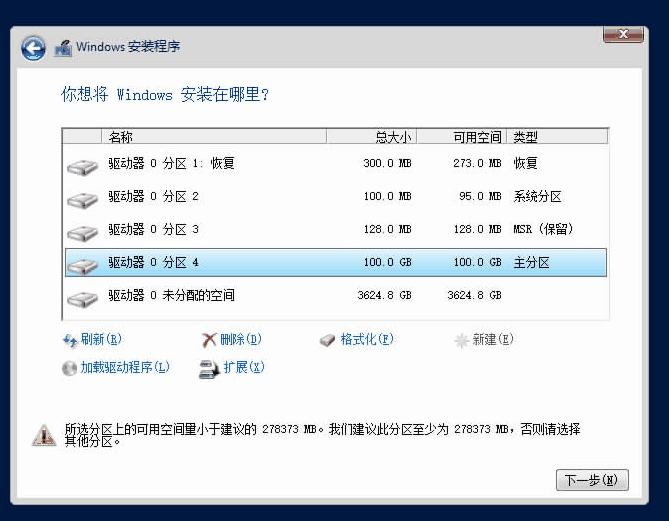
Task: Click the disk icon for 驱动器 0 分区 2
Action: (82, 199)
